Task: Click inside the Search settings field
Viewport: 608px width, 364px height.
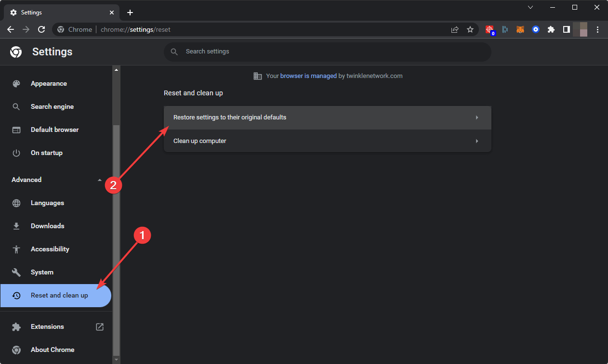Action: pyautogui.click(x=328, y=52)
